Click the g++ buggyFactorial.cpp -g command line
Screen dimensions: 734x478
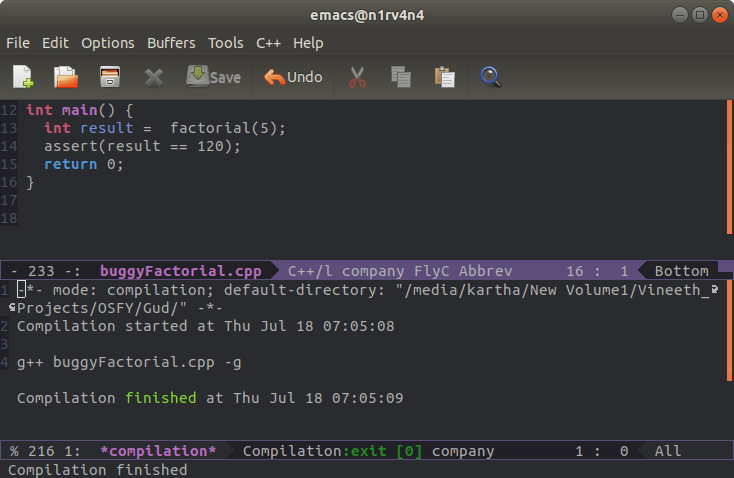coord(127,362)
